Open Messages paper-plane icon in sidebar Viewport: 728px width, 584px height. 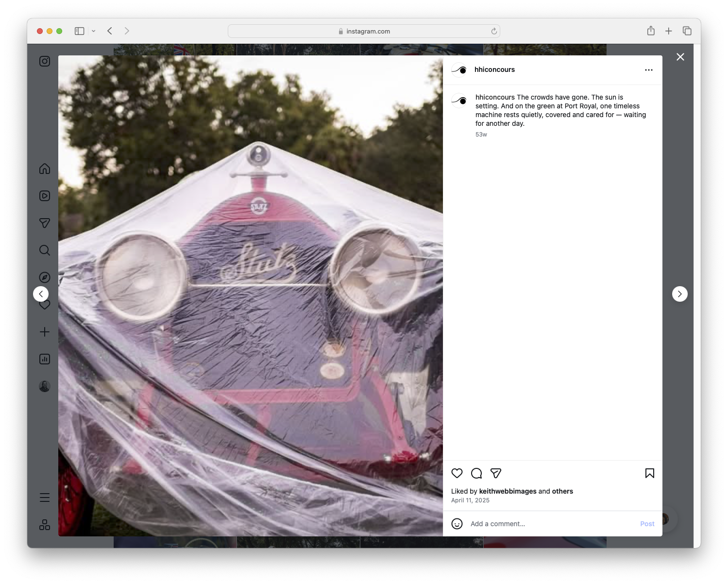(x=45, y=223)
